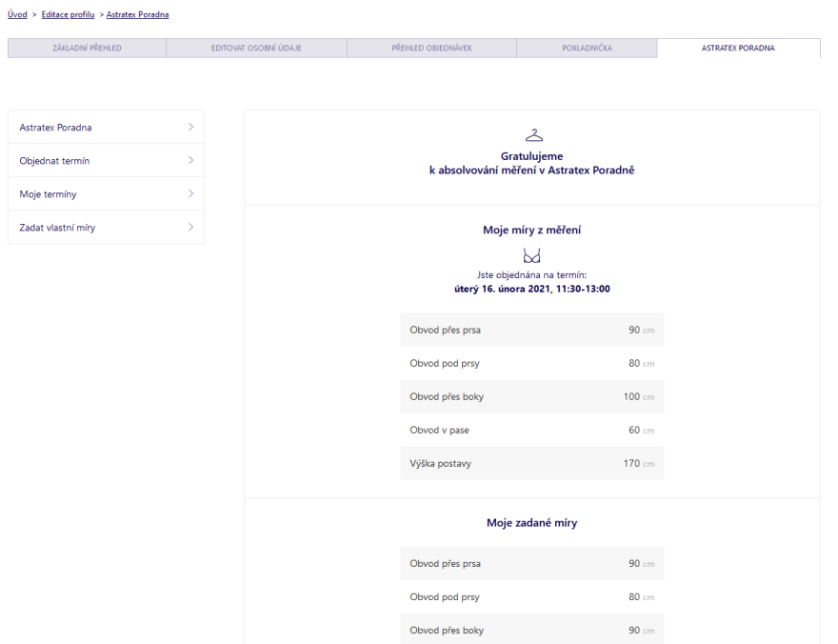Click the Astratex Poradna breadcrumb link
The image size is (838, 644).
coord(137,14)
